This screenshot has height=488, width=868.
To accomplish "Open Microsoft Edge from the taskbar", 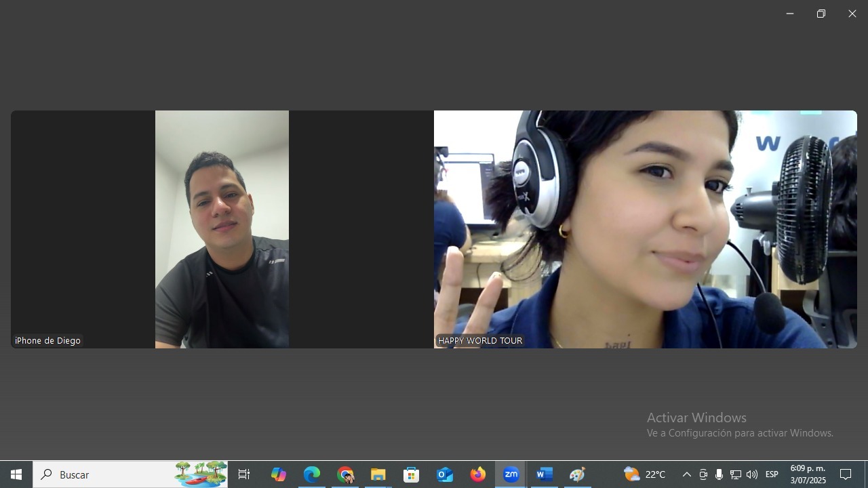I will click(312, 474).
